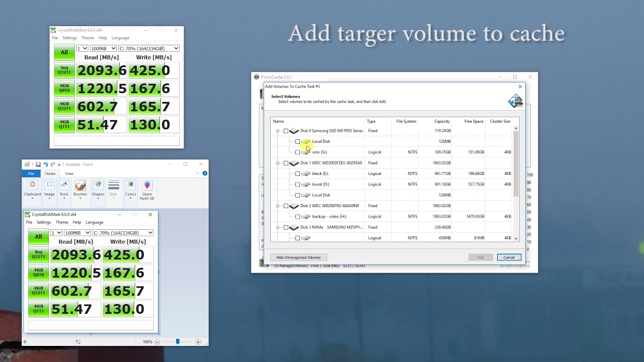Tick the Disk 1 WDC WD2003FZEX checkbox
This screenshot has height=362, width=644.
(x=286, y=163)
